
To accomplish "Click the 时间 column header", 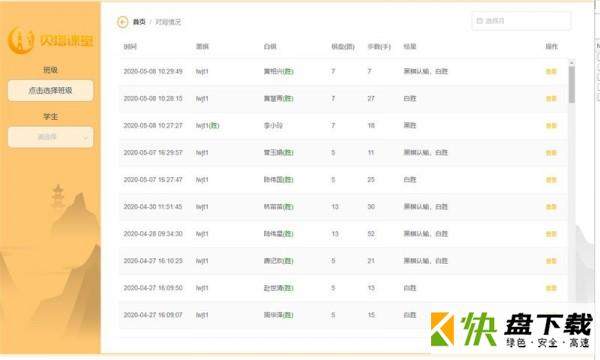I will (130, 47).
